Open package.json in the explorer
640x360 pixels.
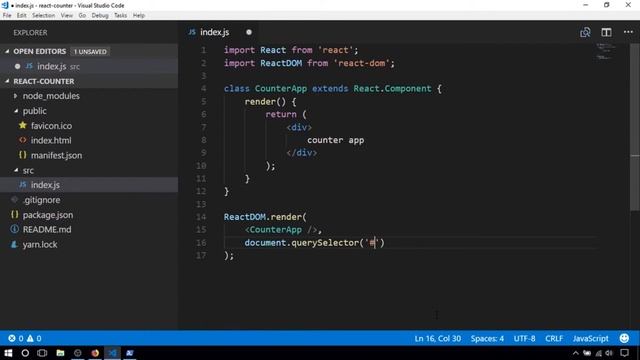point(89,215)
